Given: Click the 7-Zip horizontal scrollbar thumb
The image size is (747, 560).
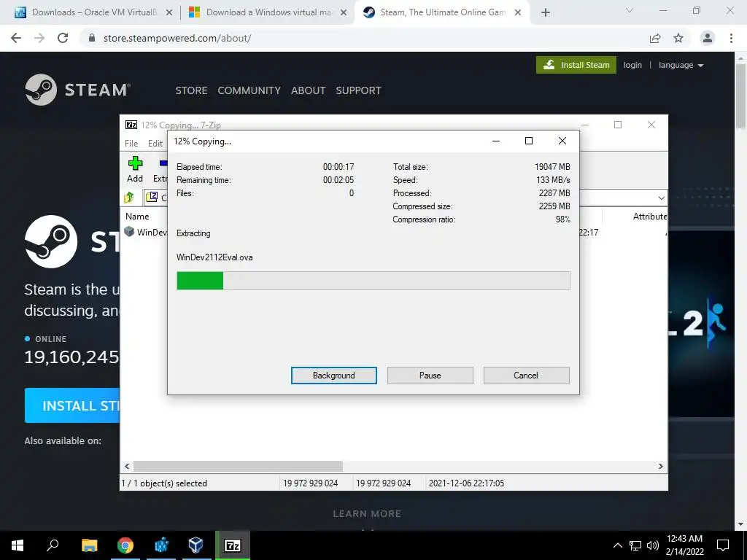Looking at the screenshot, I should tap(238, 466).
